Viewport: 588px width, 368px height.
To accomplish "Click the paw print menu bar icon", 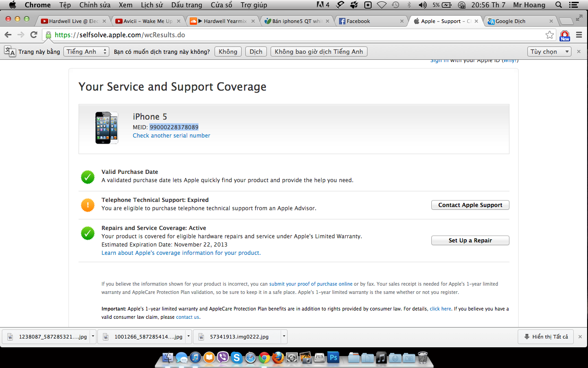I will [354, 5].
